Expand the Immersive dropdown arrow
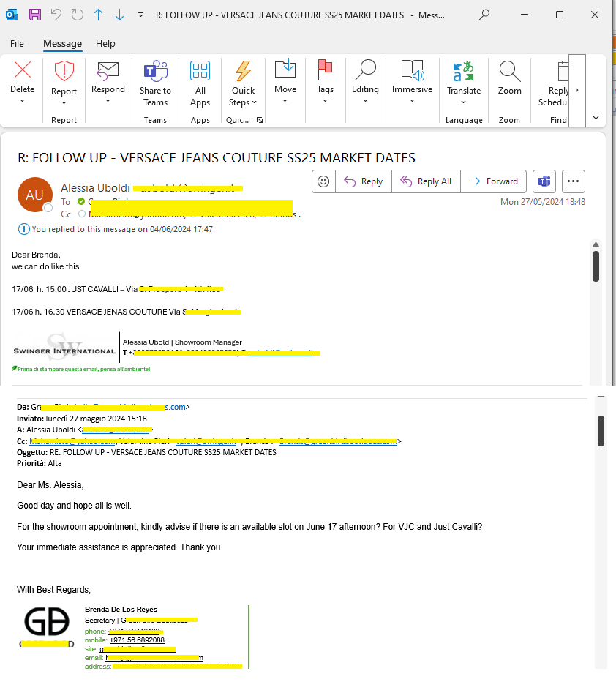Image resolution: width=616 pixels, height=682 pixels. pos(412,101)
